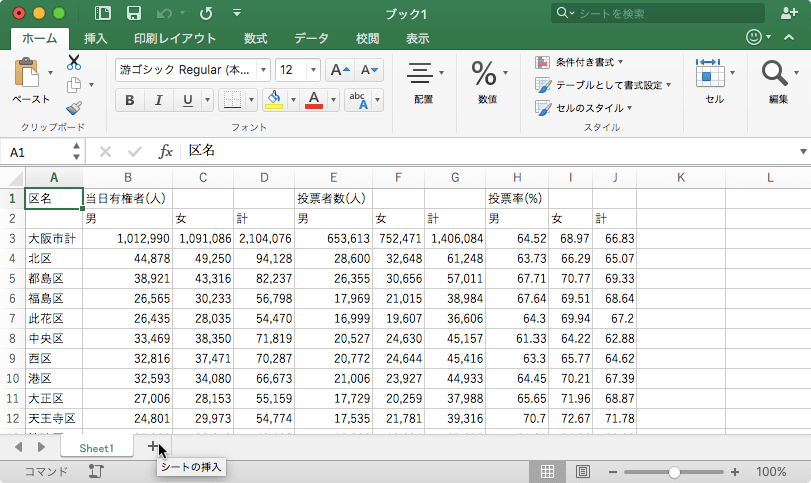Open セルのスタイル cell styles
The width and height of the screenshot is (811, 483).
(x=584, y=108)
